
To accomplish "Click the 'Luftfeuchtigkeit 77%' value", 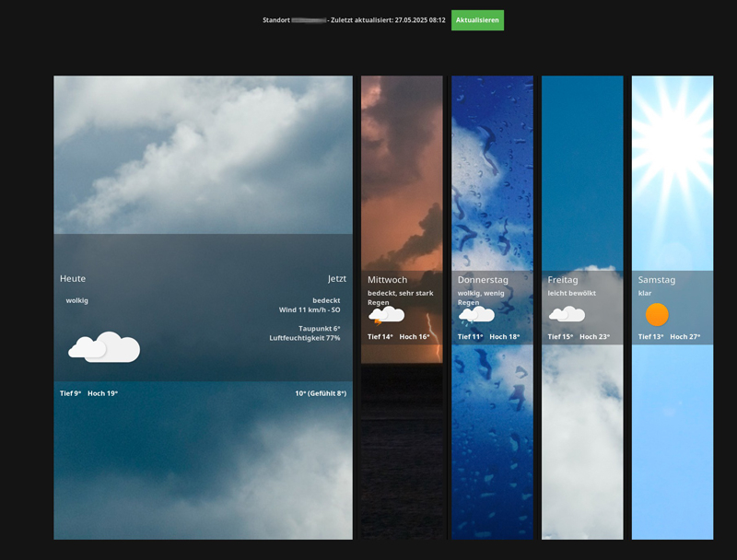I will [x=305, y=338].
